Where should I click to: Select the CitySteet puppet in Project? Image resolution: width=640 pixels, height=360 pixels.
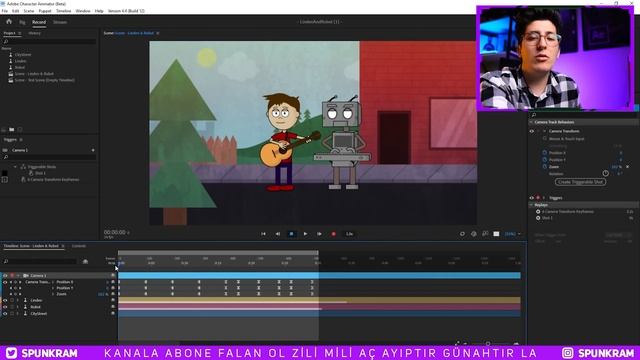click(x=23, y=54)
